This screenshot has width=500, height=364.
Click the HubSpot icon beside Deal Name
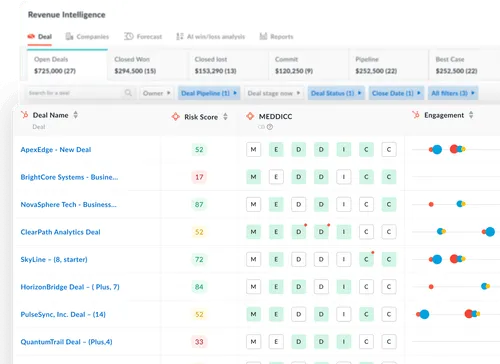(24, 115)
